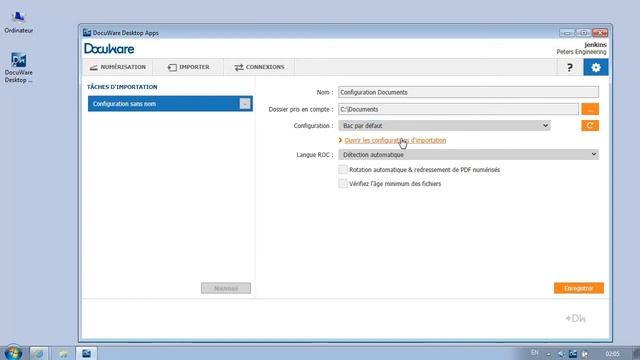Click the DocuWare logo in the header

pyautogui.click(x=109, y=49)
